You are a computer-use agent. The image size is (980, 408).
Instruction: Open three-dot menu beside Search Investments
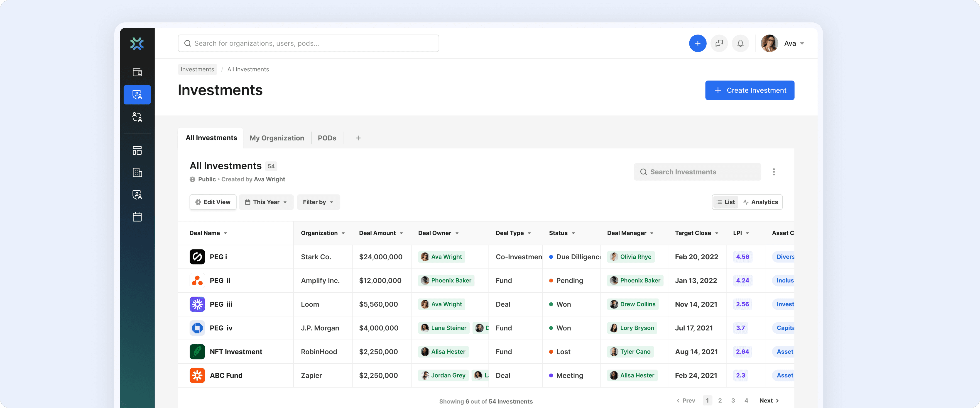point(773,172)
